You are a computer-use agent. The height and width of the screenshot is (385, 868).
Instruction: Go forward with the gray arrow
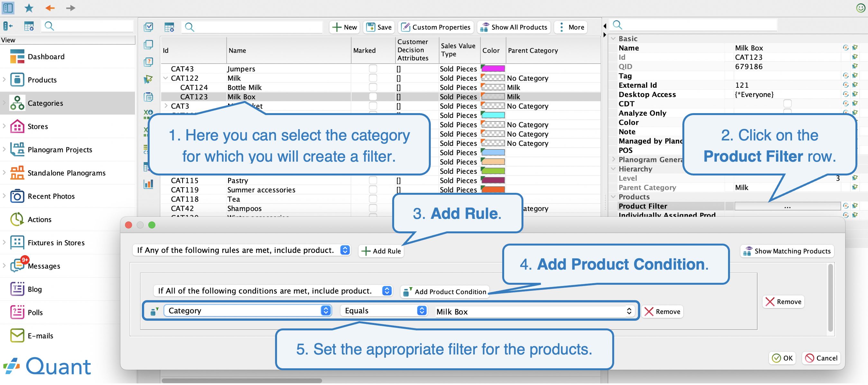(x=70, y=8)
